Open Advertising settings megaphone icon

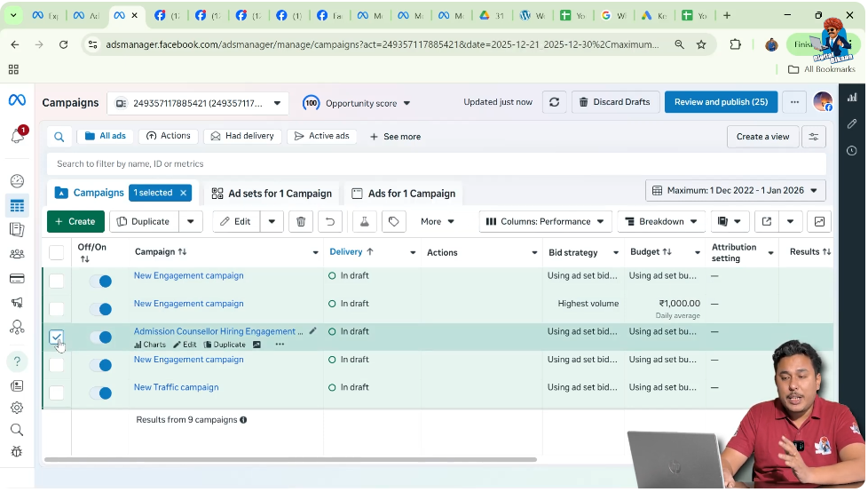click(x=17, y=303)
